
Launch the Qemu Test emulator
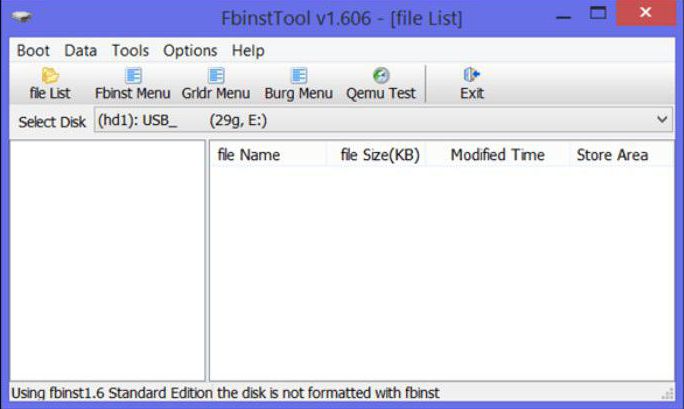(381, 84)
